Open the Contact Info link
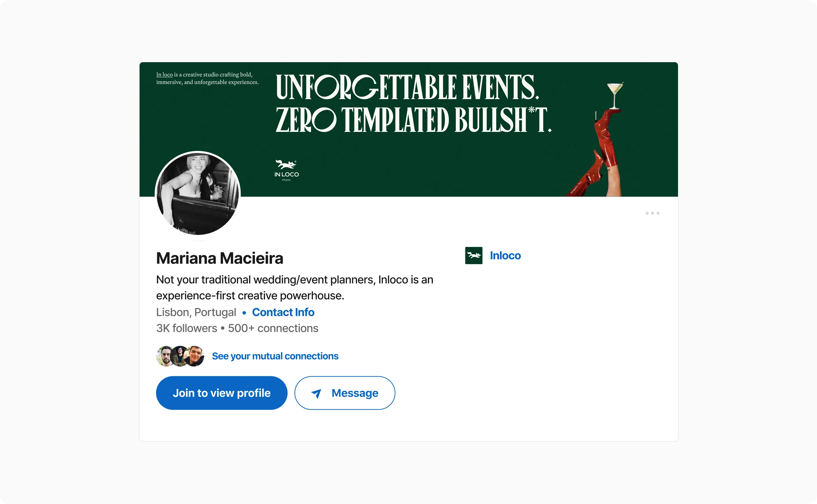This screenshot has width=817, height=504. point(283,312)
